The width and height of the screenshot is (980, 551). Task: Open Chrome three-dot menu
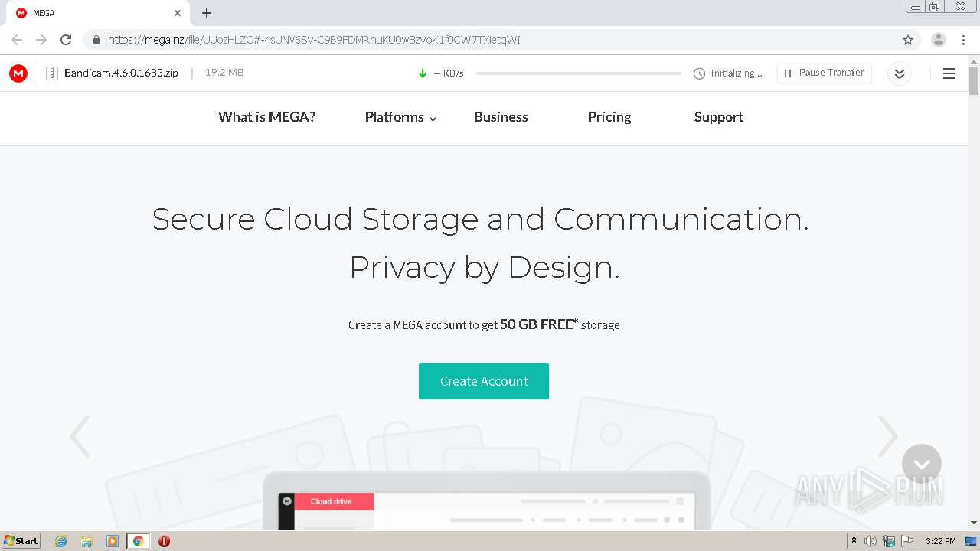[x=963, y=40]
